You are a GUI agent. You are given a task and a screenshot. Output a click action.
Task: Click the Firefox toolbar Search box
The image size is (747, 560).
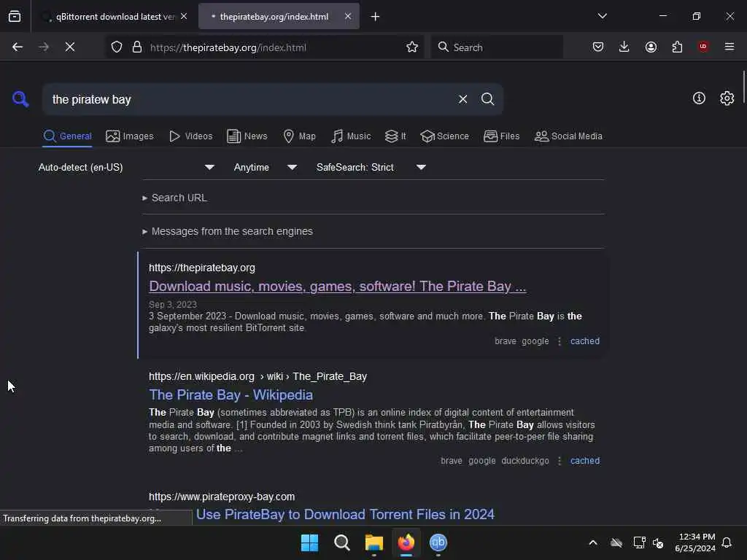click(x=497, y=47)
